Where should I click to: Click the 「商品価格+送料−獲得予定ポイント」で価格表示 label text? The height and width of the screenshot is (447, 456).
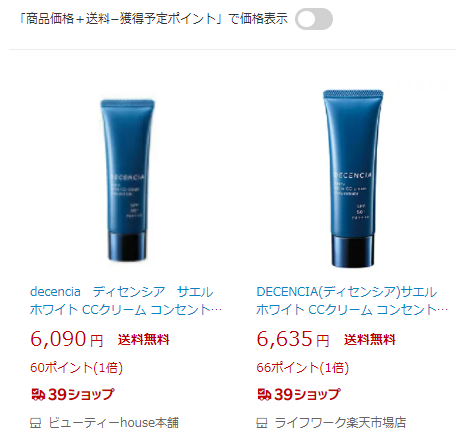pyautogui.click(x=153, y=19)
